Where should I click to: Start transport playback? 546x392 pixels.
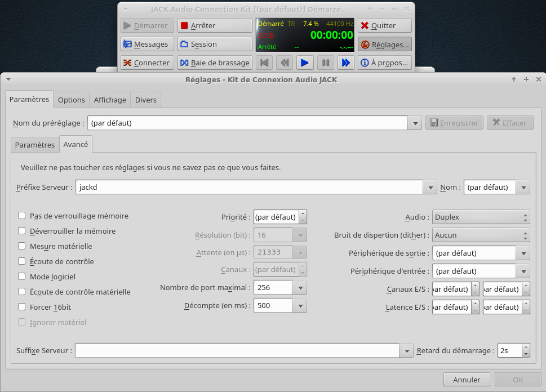tap(305, 63)
